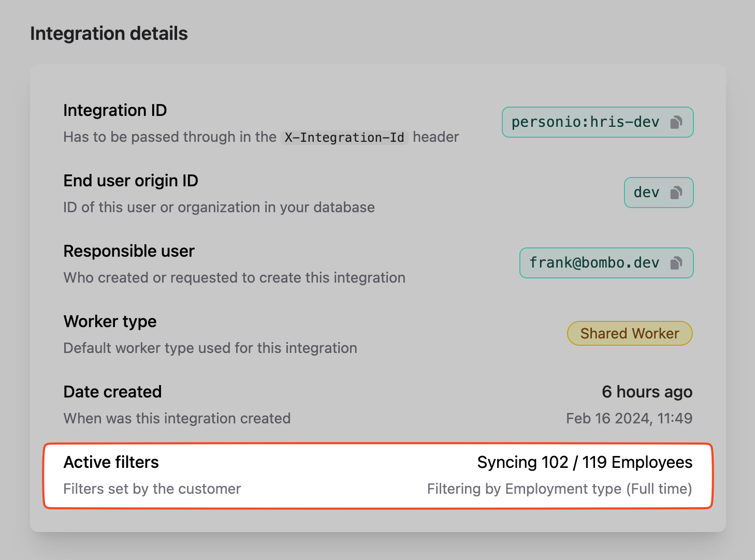The image size is (755, 560).
Task: Click the Integration ID label
Action: (x=115, y=110)
